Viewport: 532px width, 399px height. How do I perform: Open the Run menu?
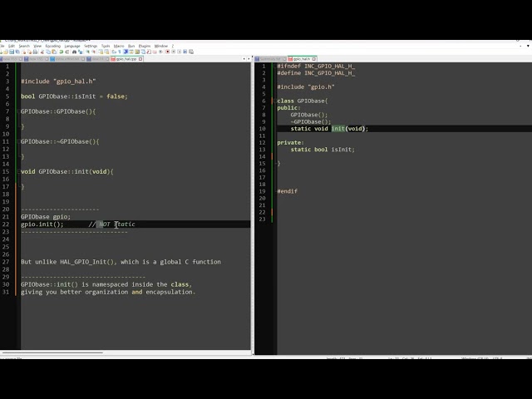tap(131, 46)
